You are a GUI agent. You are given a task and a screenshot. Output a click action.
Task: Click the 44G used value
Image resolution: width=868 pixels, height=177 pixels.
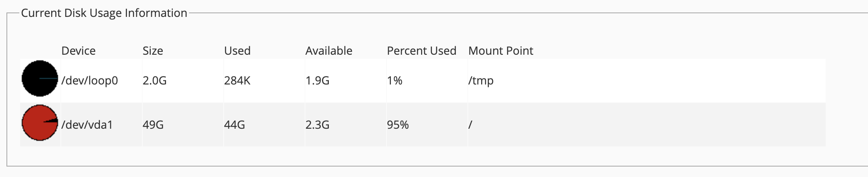pyautogui.click(x=235, y=125)
